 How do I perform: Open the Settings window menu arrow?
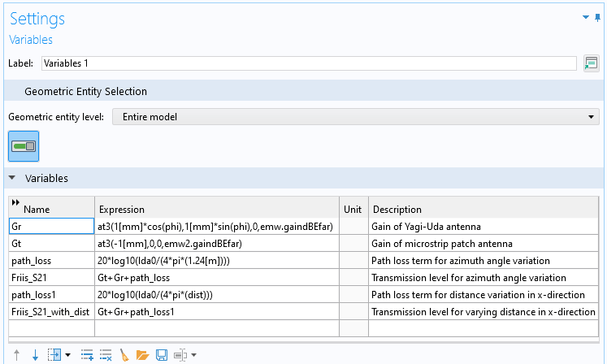586,17
